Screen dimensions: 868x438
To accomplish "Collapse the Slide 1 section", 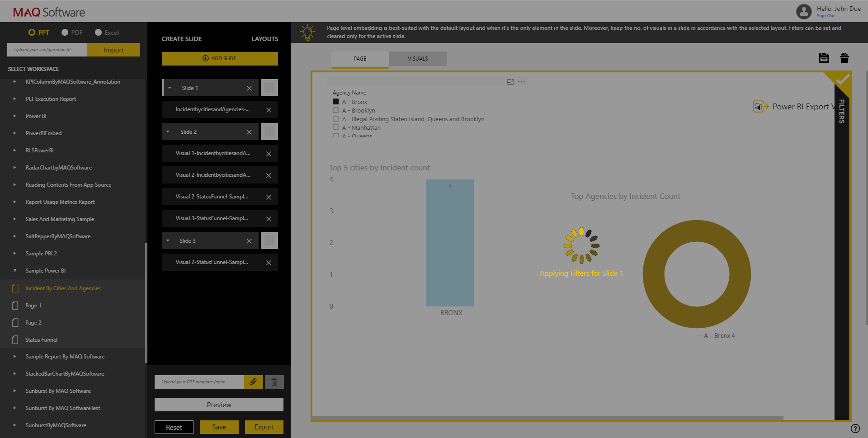I will 170,88.
